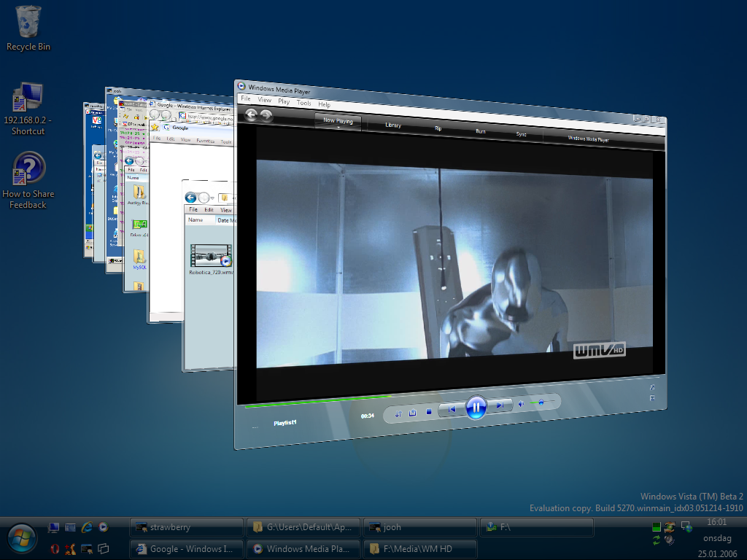
Task: Toggle repeat in Media Player controls
Action: tap(413, 413)
